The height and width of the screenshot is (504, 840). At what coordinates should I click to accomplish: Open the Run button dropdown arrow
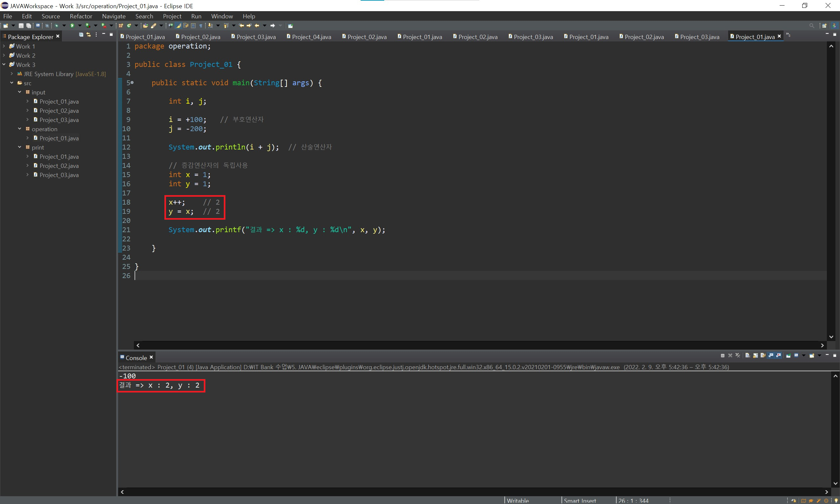tap(80, 26)
